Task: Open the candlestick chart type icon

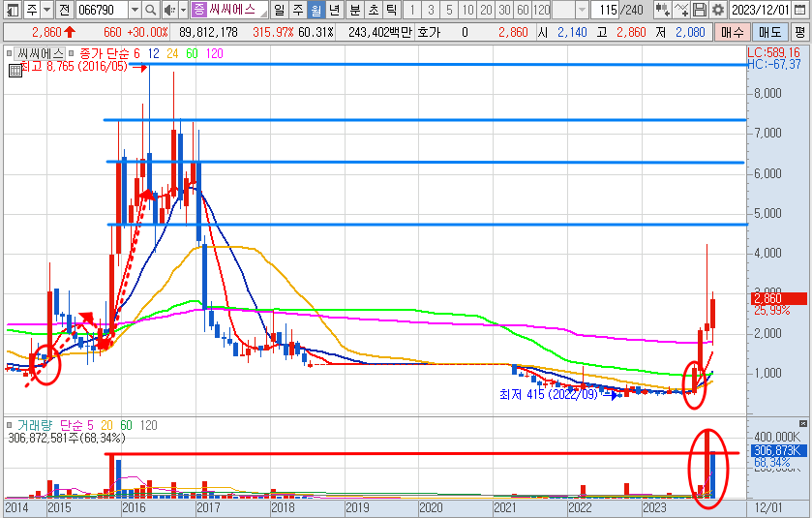Action: point(662,10)
